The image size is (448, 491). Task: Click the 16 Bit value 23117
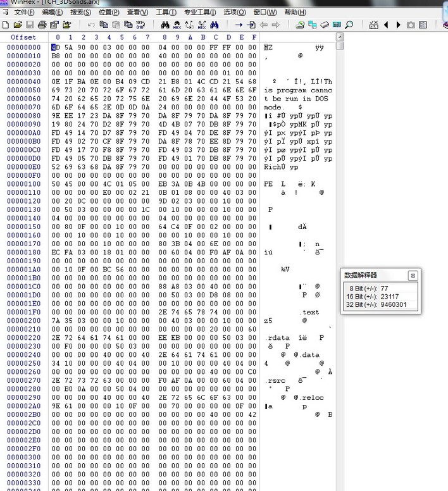[x=390, y=297]
